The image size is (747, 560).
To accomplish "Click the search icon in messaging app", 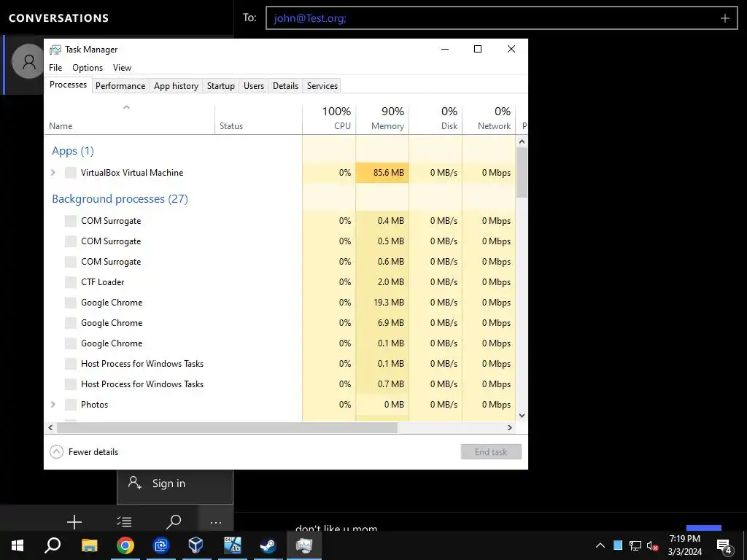I will [174, 522].
